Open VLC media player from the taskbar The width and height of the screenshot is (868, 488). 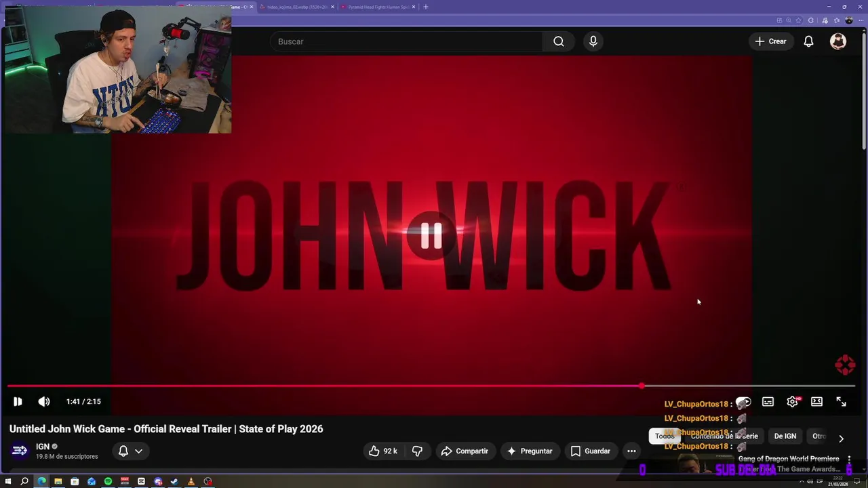click(x=191, y=481)
